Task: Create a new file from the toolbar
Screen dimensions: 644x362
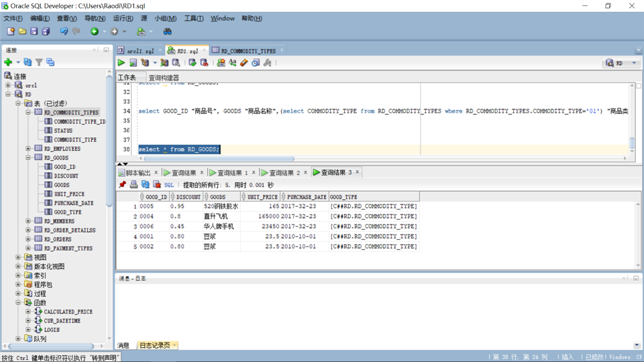Action: point(11,32)
